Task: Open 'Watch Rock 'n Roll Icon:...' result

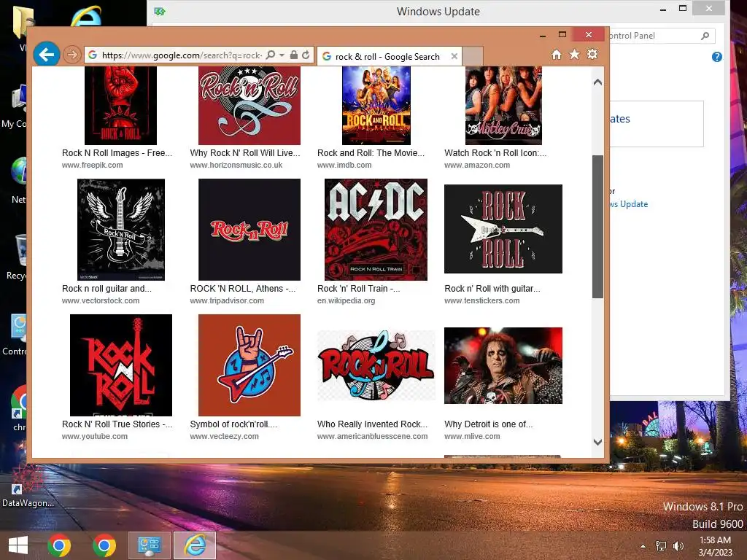Action: (495, 153)
